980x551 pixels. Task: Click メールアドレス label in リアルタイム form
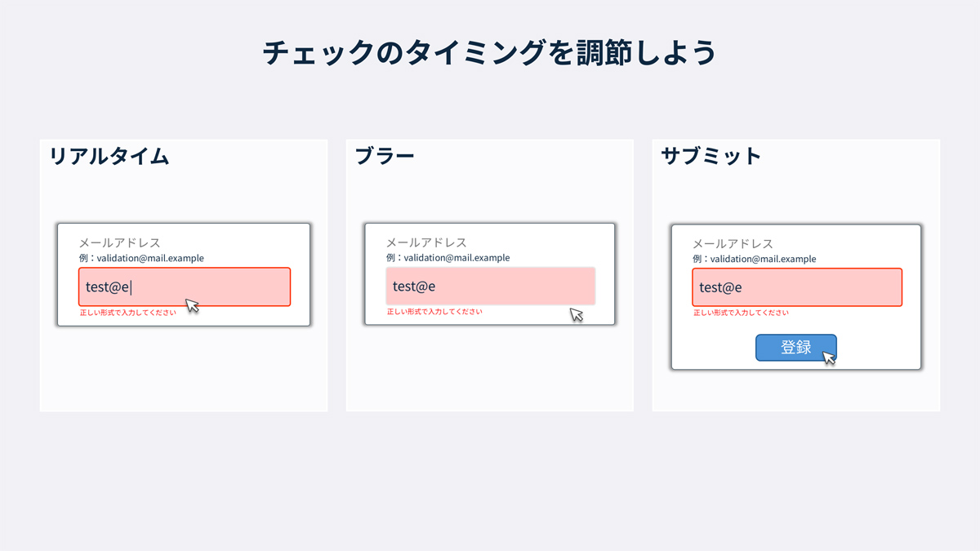click(119, 242)
